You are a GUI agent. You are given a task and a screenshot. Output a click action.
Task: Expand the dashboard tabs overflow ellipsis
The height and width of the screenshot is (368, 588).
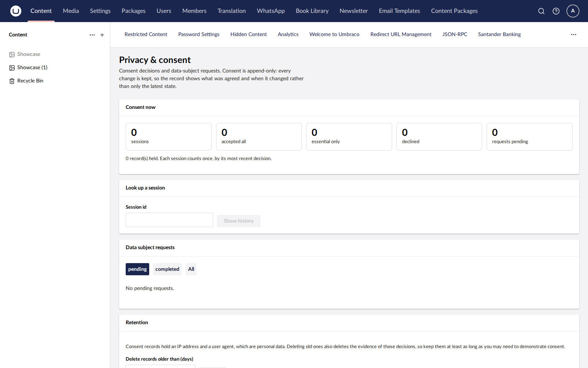pyautogui.click(x=574, y=35)
